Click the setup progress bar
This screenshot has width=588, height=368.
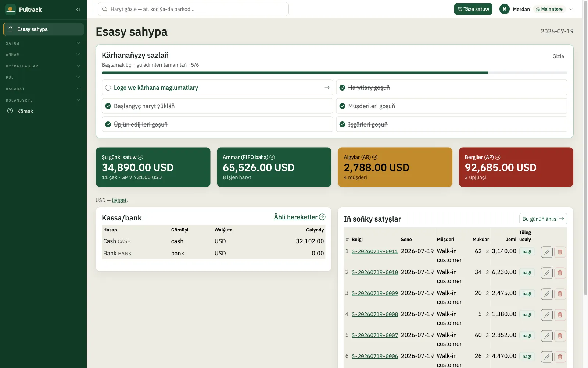334,73
